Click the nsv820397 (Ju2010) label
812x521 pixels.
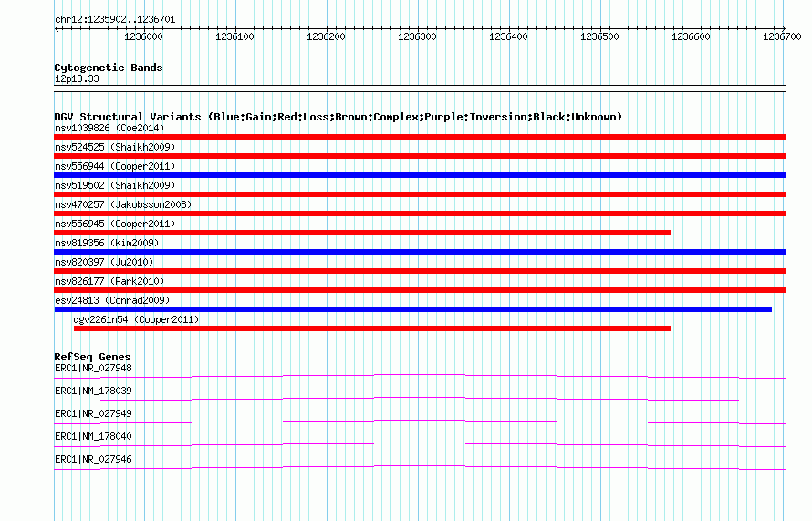104,262
